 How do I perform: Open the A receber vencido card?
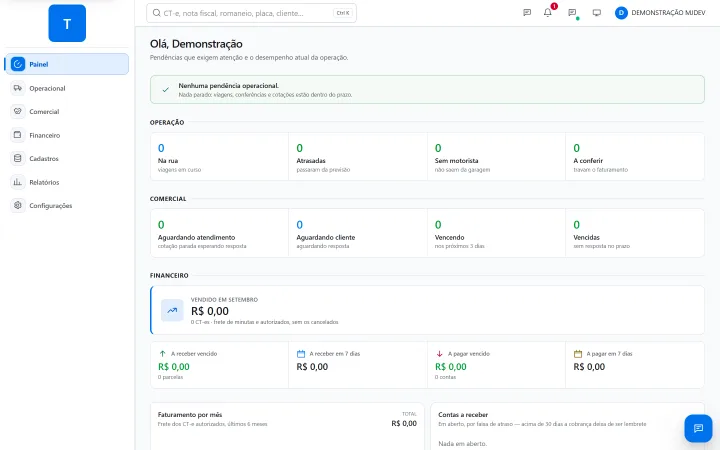219,365
